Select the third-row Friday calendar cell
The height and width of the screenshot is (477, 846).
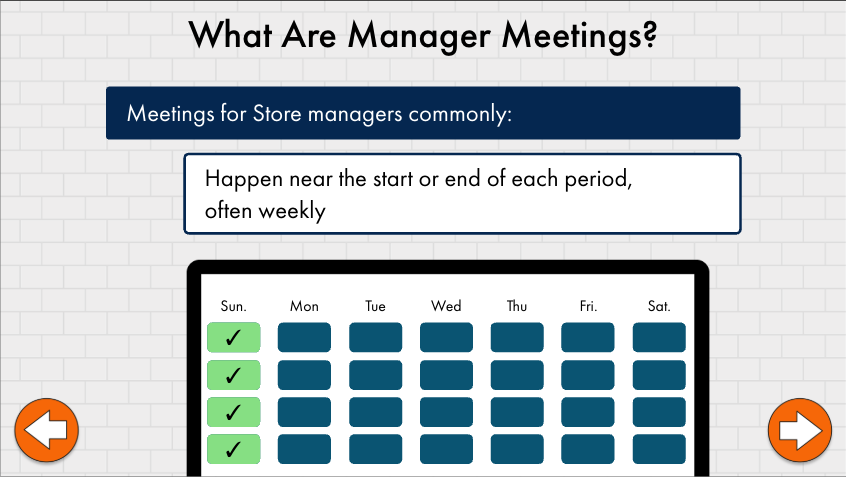pos(588,412)
